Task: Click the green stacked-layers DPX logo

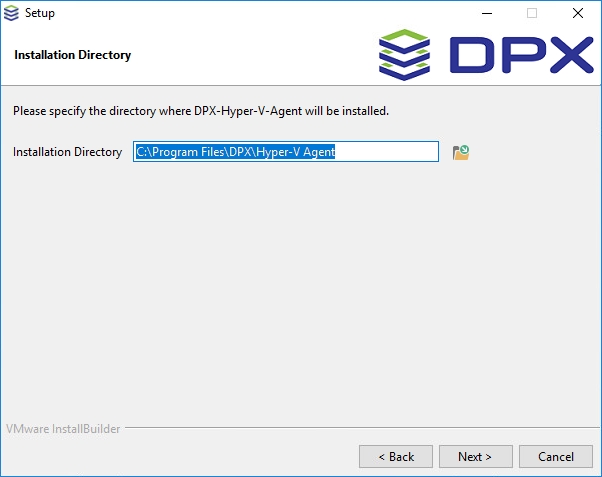Action: click(x=404, y=55)
